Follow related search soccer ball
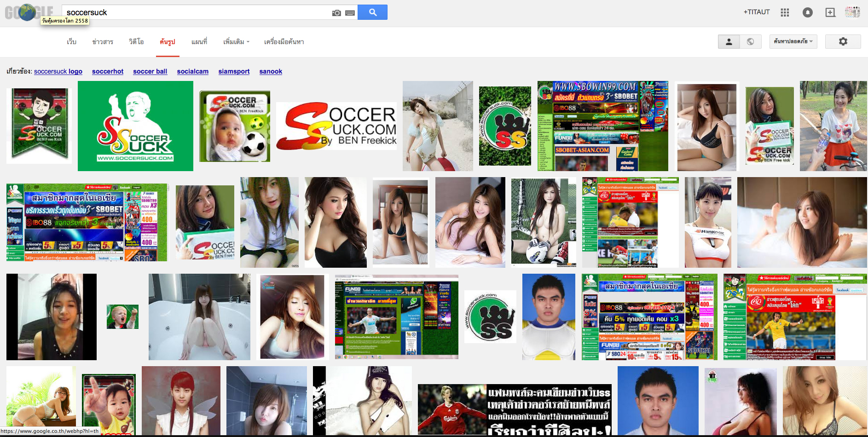The height and width of the screenshot is (437, 868). (x=150, y=71)
